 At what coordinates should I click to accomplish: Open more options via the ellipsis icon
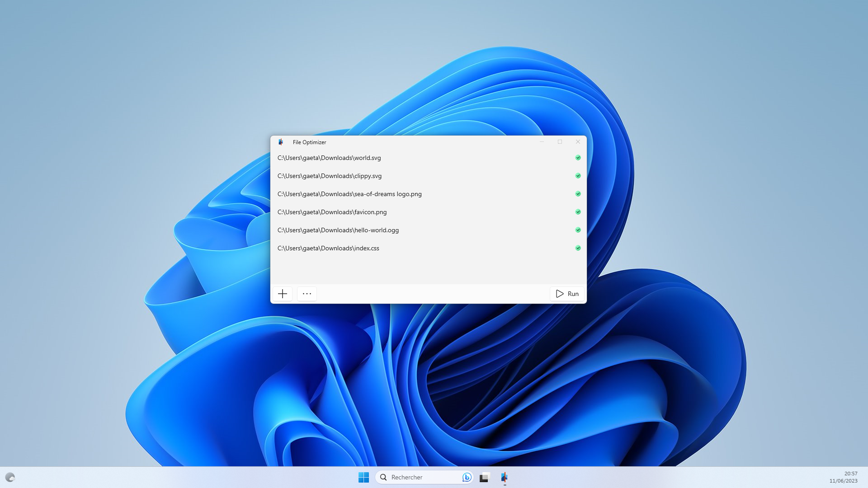point(307,294)
